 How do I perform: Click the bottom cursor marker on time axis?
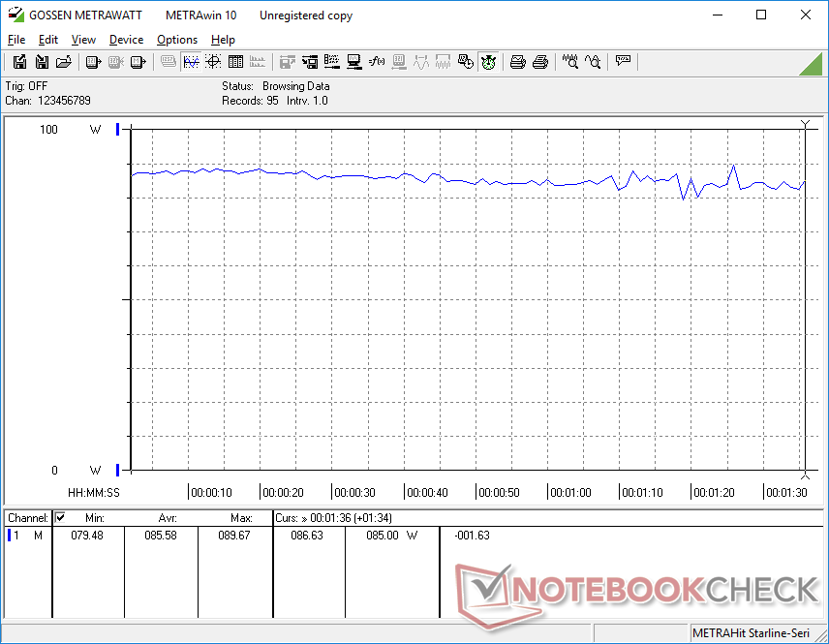(x=805, y=475)
